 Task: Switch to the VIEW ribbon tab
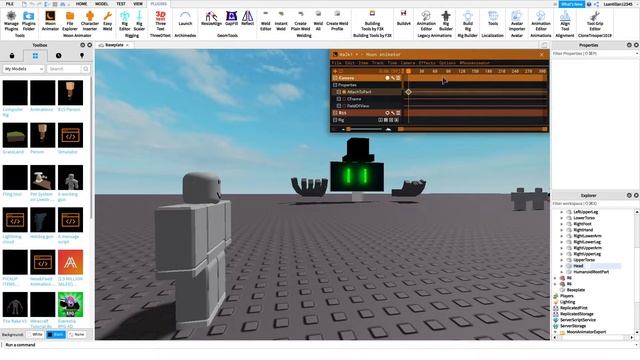click(138, 4)
